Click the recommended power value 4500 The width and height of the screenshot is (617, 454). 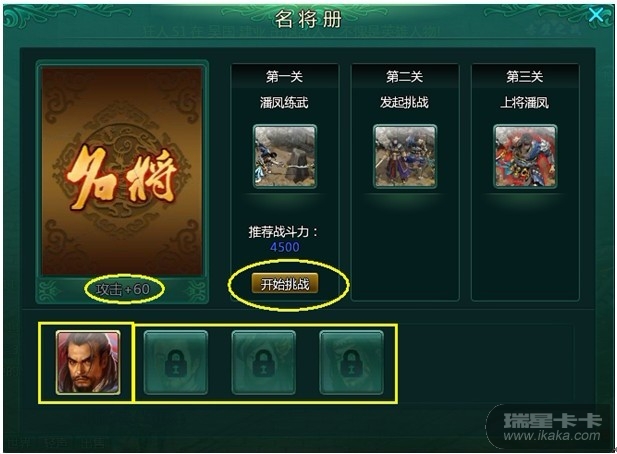(284, 247)
